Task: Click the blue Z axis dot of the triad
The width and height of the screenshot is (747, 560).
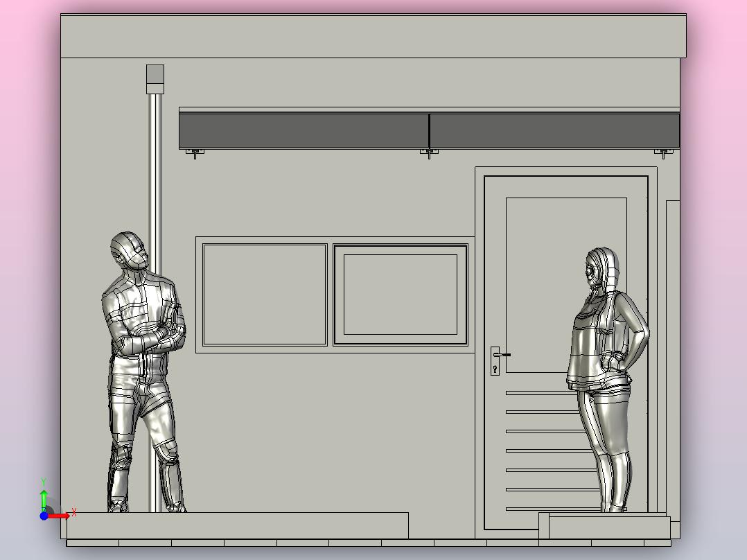Action: 44,516
